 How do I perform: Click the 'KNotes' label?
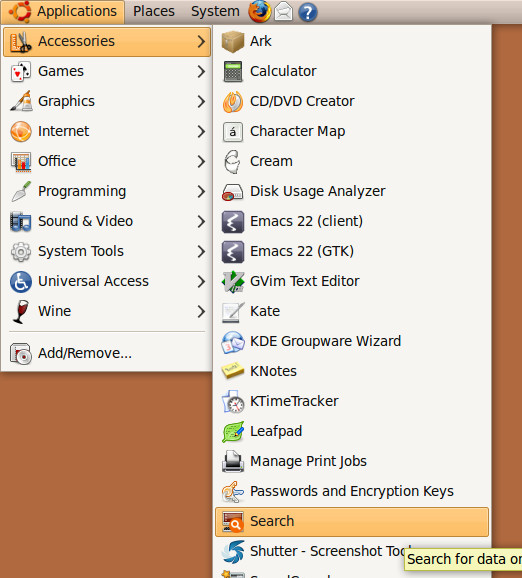click(274, 371)
